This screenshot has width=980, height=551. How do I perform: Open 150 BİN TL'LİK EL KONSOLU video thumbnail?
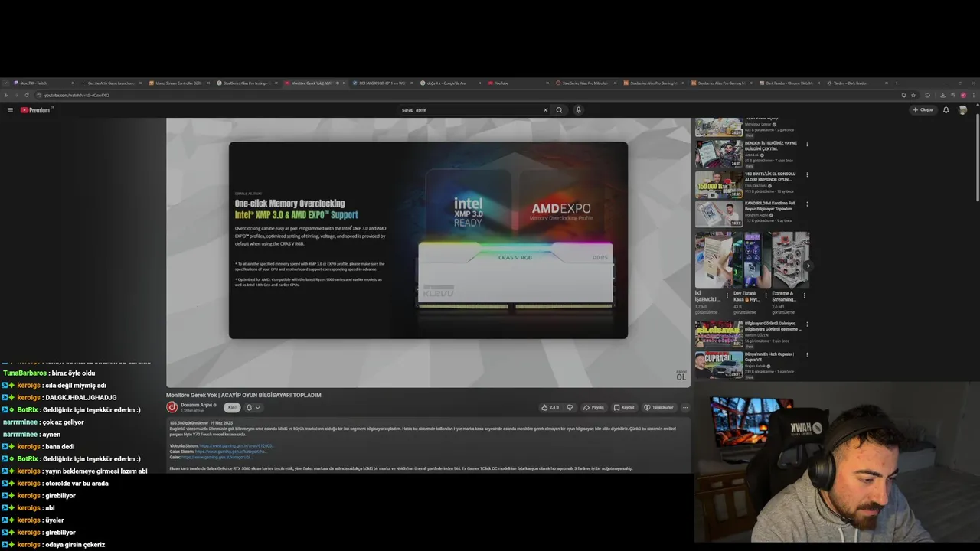[x=719, y=184]
